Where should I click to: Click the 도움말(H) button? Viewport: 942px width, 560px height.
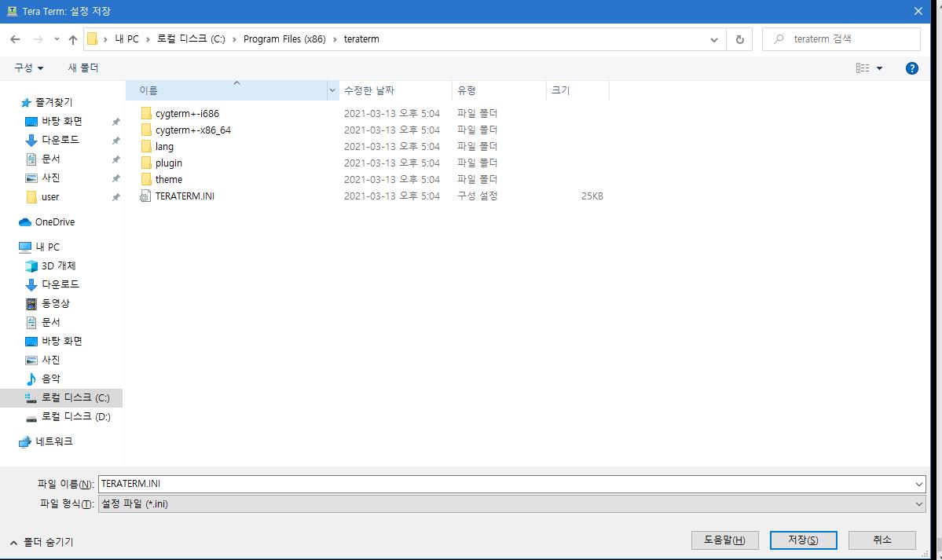724,540
